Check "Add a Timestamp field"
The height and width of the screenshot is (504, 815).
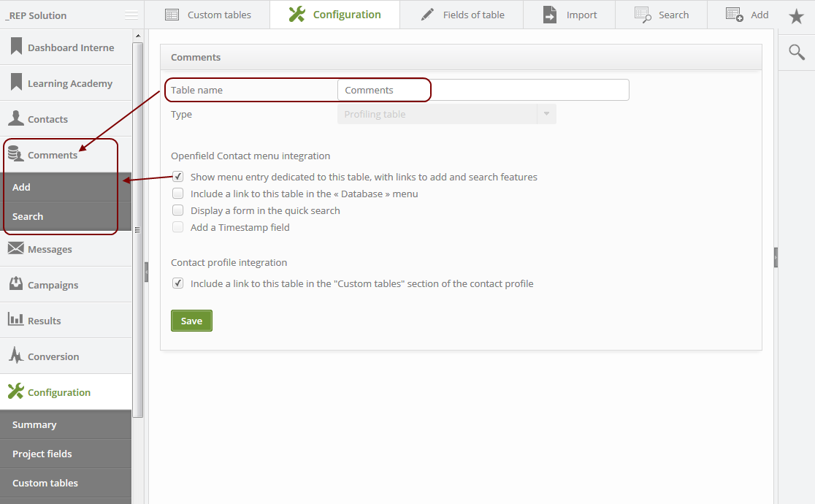coord(177,226)
